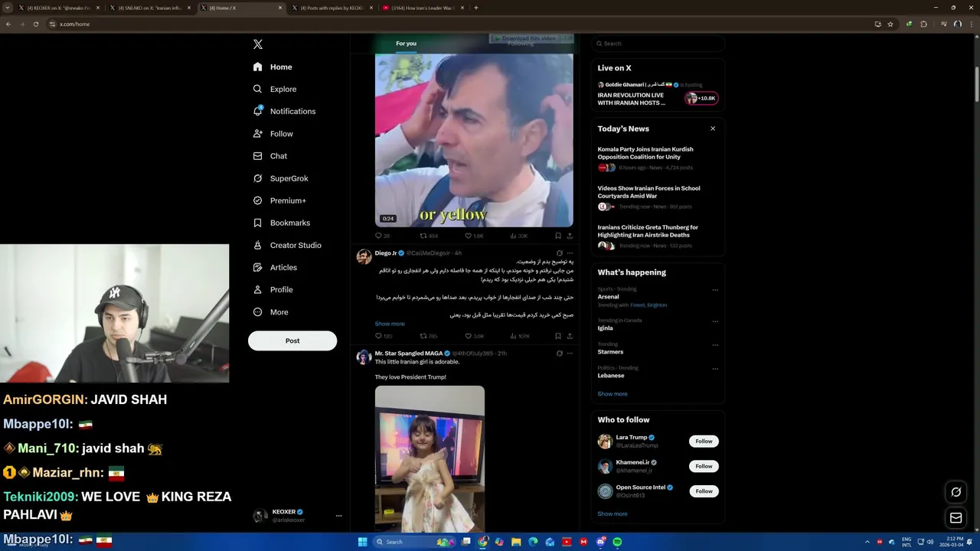Open Profile in X sidebar
Viewport: 980px width, 551px height.
273,289
